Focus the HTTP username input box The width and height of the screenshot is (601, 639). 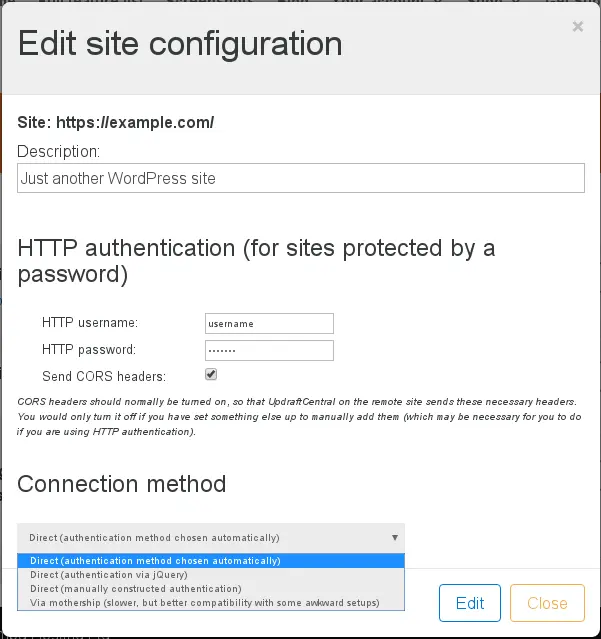pos(268,323)
